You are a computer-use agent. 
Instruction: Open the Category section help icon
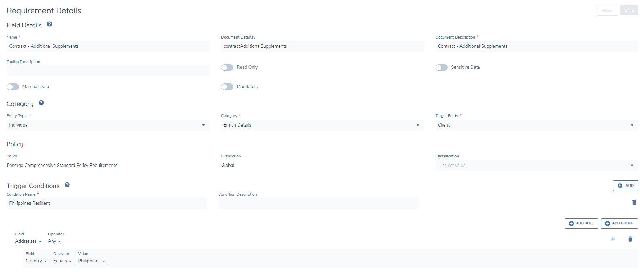tap(41, 103)
